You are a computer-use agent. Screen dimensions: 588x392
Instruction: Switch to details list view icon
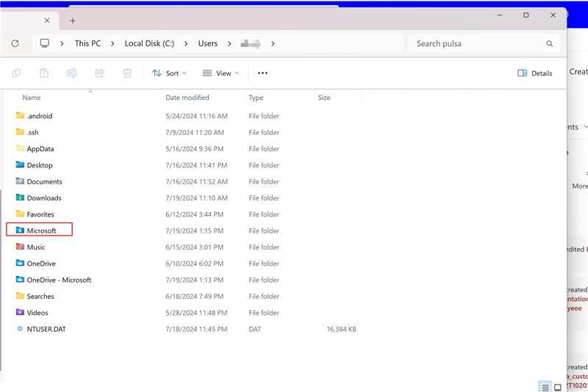(545, 387)
